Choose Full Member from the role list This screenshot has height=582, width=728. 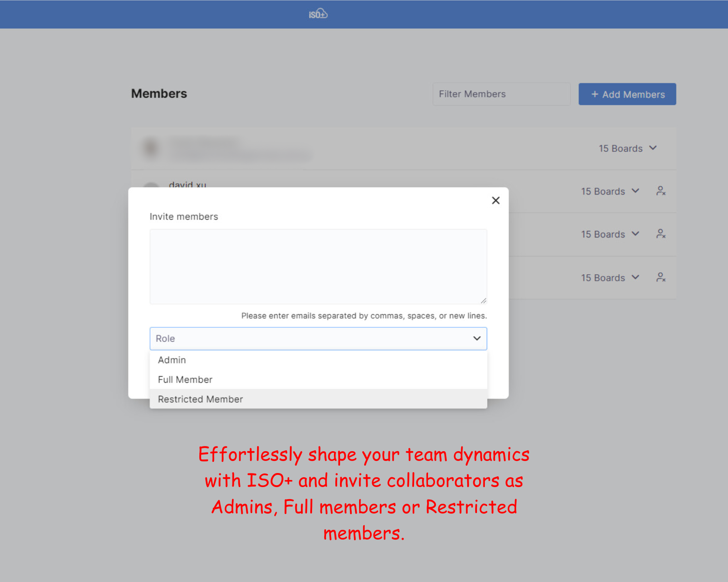point(185,379)
